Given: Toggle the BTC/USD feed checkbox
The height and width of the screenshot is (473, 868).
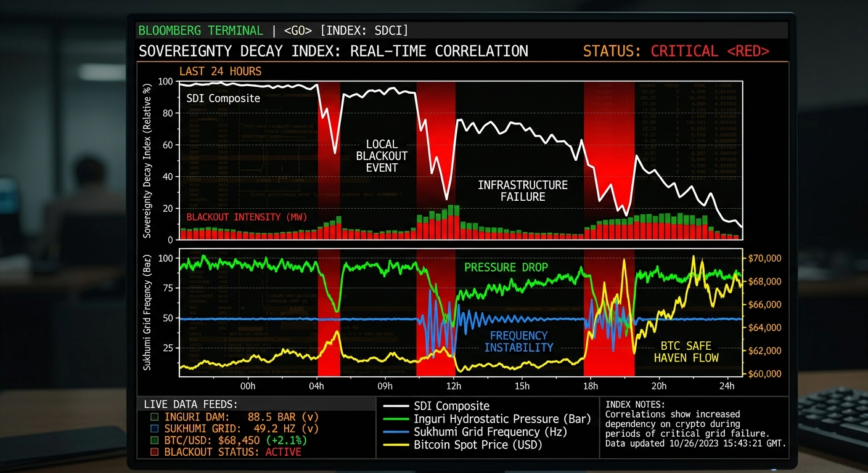Looking at the screenshot, I should pos(155,440).
